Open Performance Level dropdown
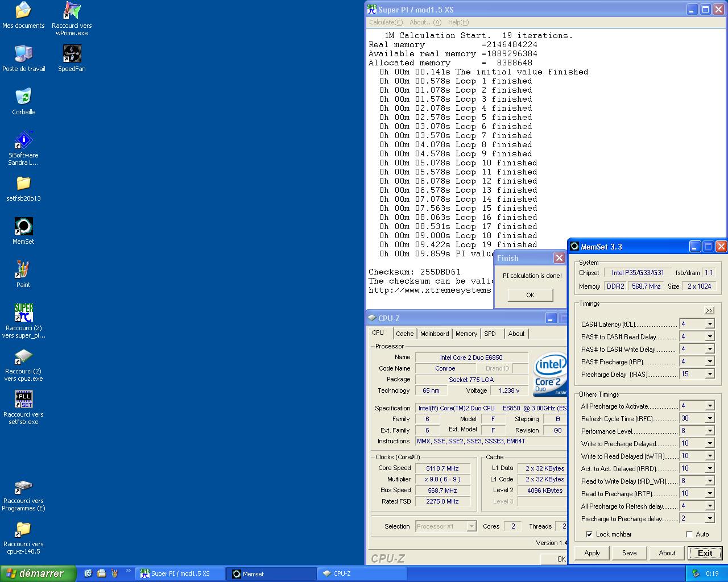The width and height of the screenshot is (728, 582). tap(710, 431)
